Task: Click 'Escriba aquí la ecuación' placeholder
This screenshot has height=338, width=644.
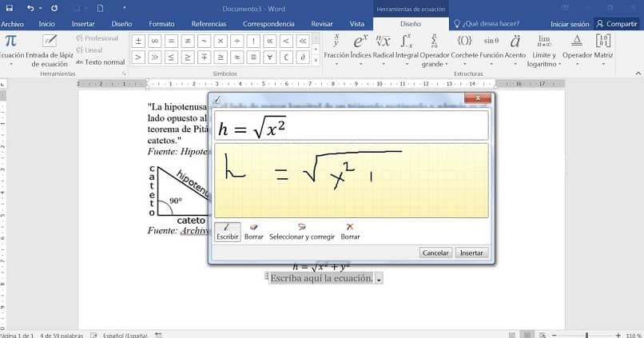Action: [x=321, y=278]
